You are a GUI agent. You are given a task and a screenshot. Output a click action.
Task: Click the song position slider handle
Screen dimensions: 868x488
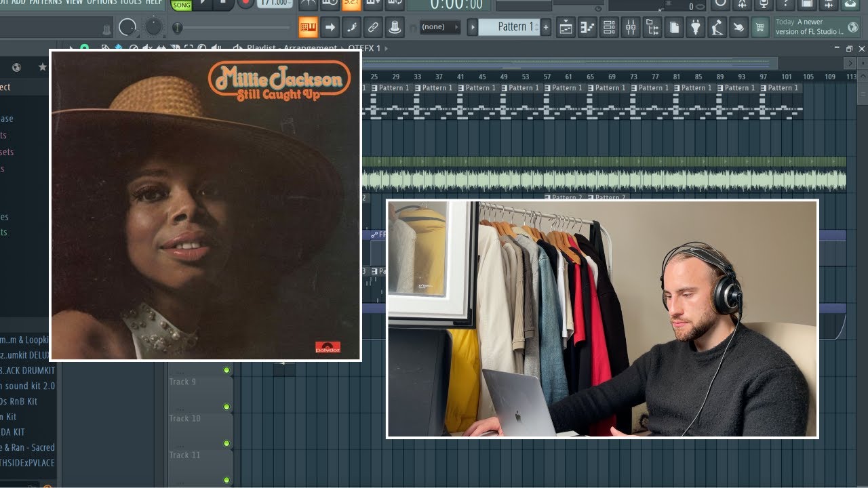[177, 28]
